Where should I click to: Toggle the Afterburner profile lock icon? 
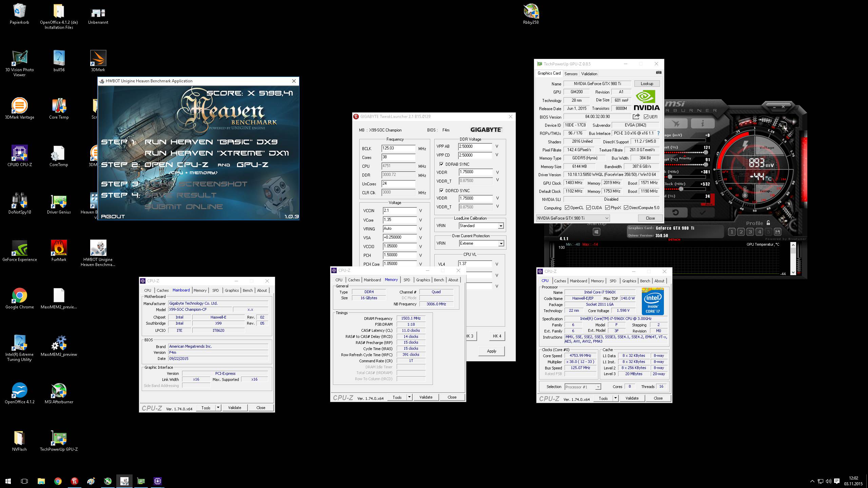768,223
